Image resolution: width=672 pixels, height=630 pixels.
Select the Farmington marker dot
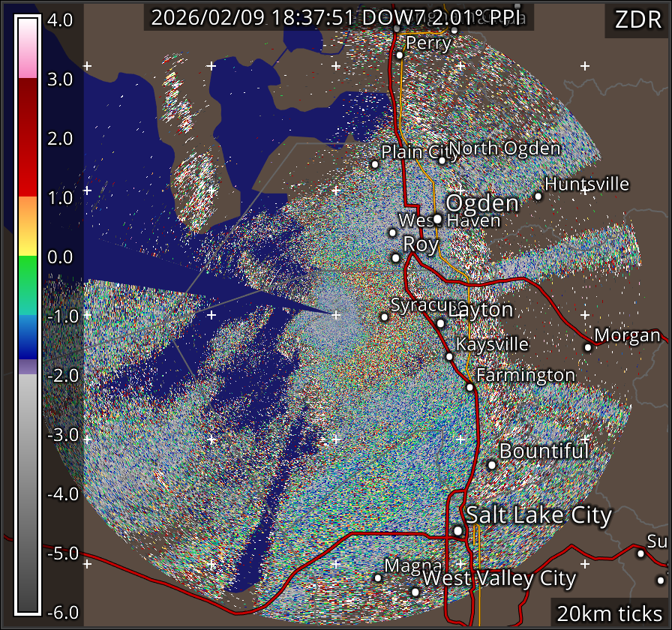pos(470,387)
